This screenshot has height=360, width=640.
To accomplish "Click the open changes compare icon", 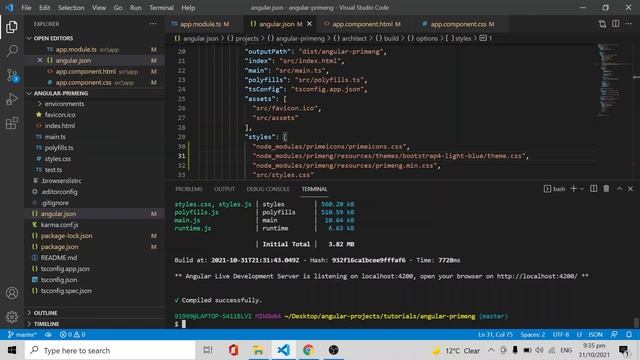I will coord(602,24).
